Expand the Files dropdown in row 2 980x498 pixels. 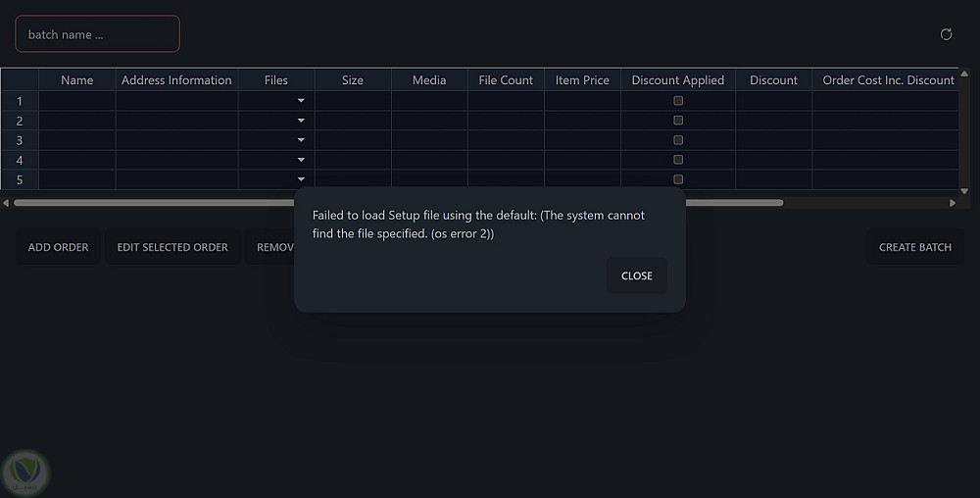click(x=301, y=121)
